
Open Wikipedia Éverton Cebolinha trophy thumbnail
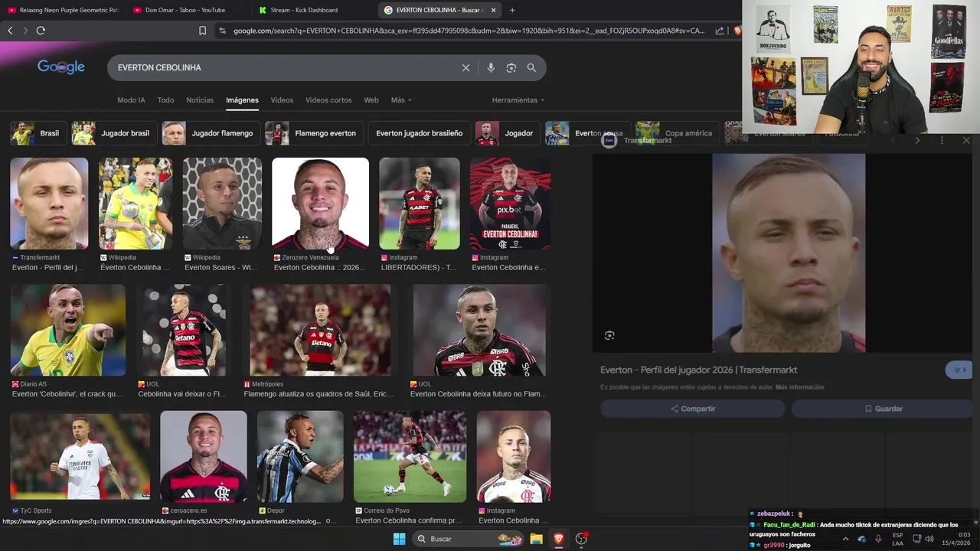[x=136, y=204]
